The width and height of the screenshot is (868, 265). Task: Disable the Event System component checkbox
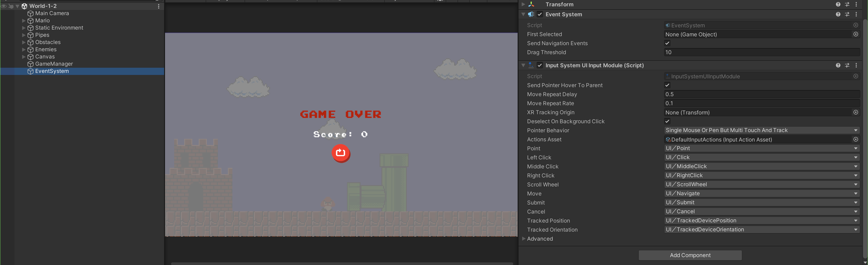[x=540, y=14]
